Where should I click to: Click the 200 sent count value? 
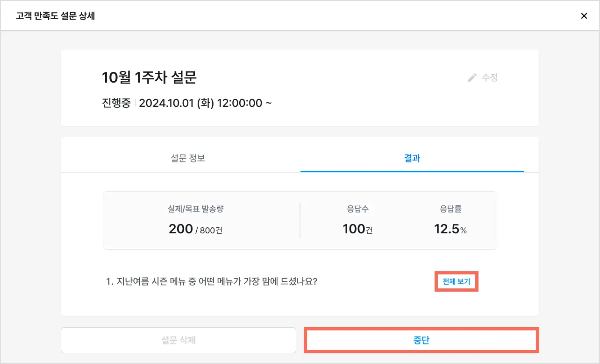[181, 229]
